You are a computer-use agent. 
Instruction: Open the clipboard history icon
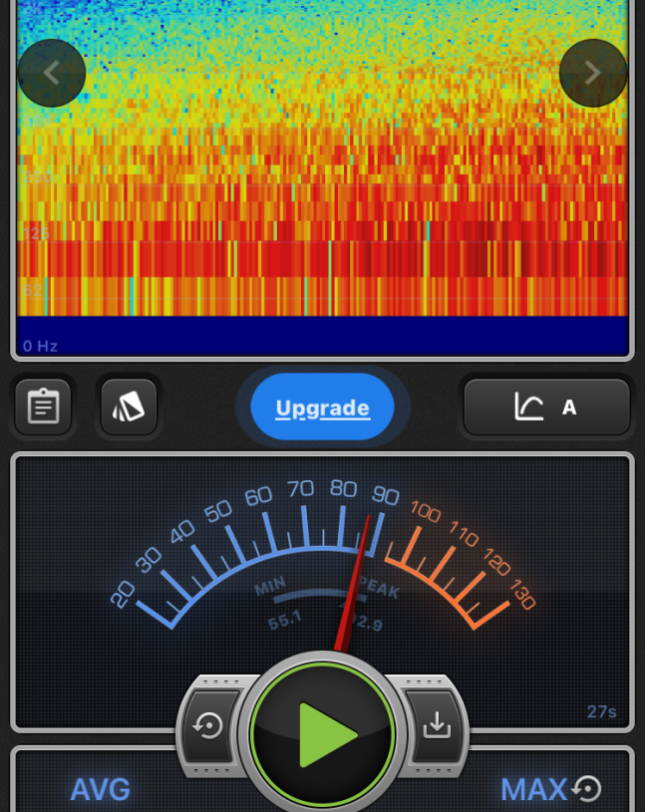coord(43,406)
